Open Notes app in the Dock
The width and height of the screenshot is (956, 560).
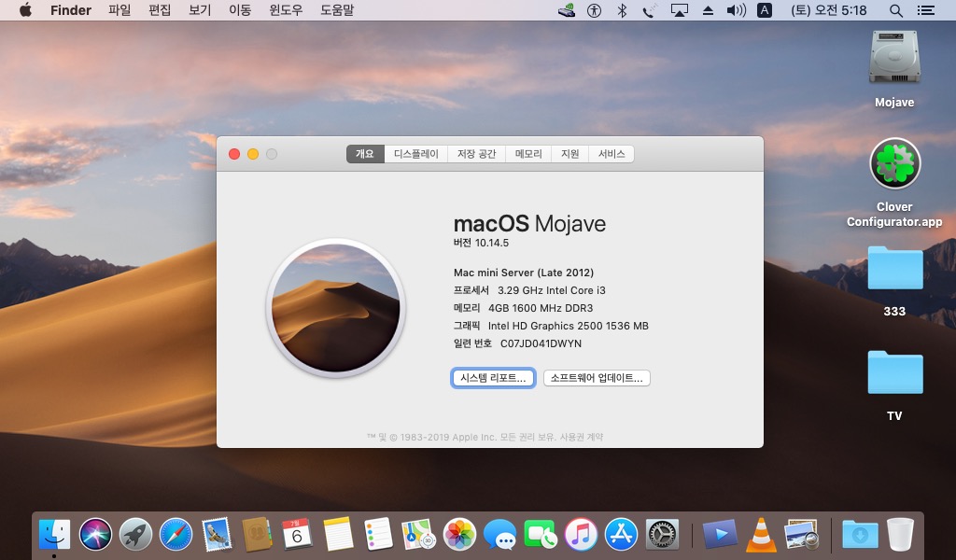pyautogui.click(x=338, y=535)
